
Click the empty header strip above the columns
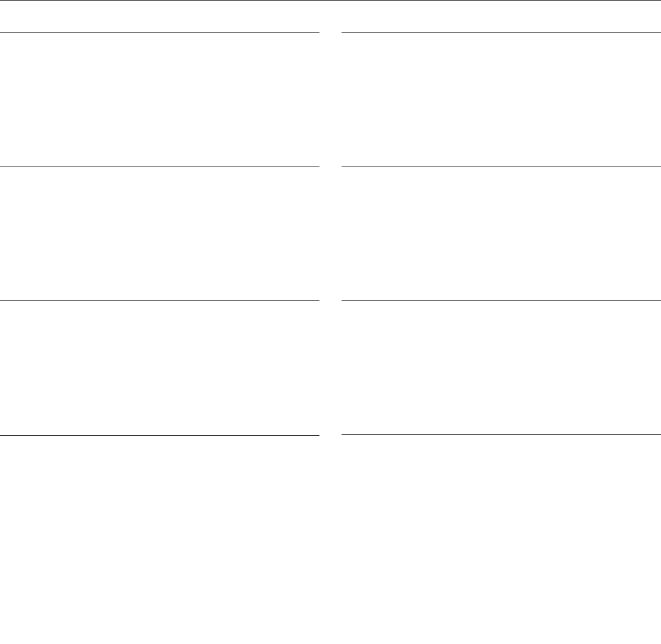pyautogui.click(x=330, y=17)
